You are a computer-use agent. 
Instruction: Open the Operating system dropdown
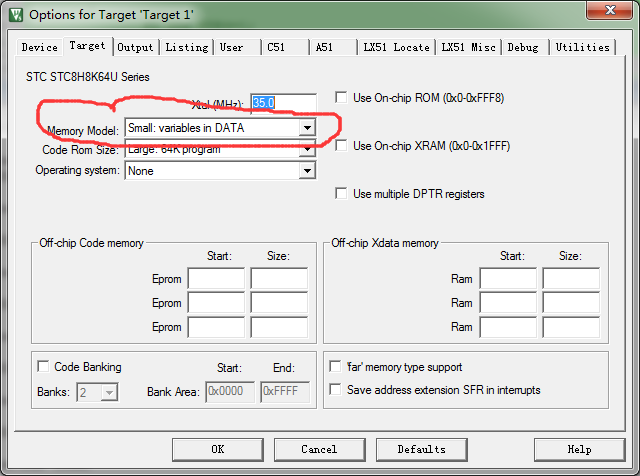click(x=307, y=171)
